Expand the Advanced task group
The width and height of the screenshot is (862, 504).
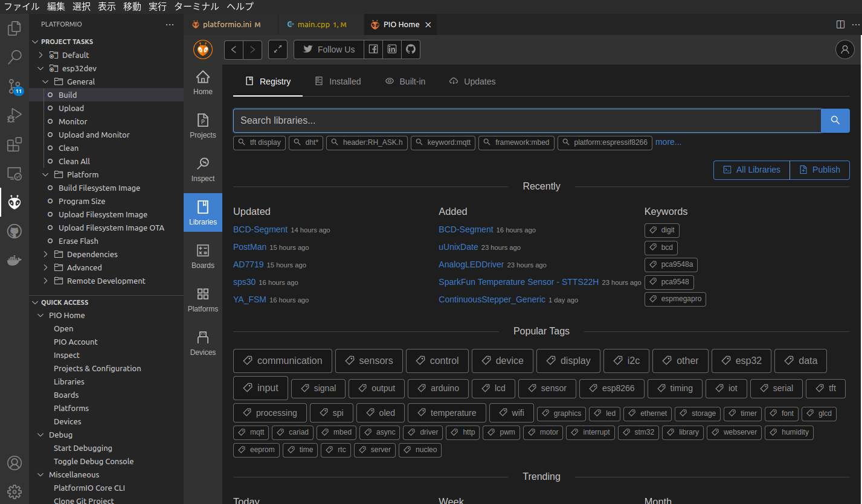point(45,267)
